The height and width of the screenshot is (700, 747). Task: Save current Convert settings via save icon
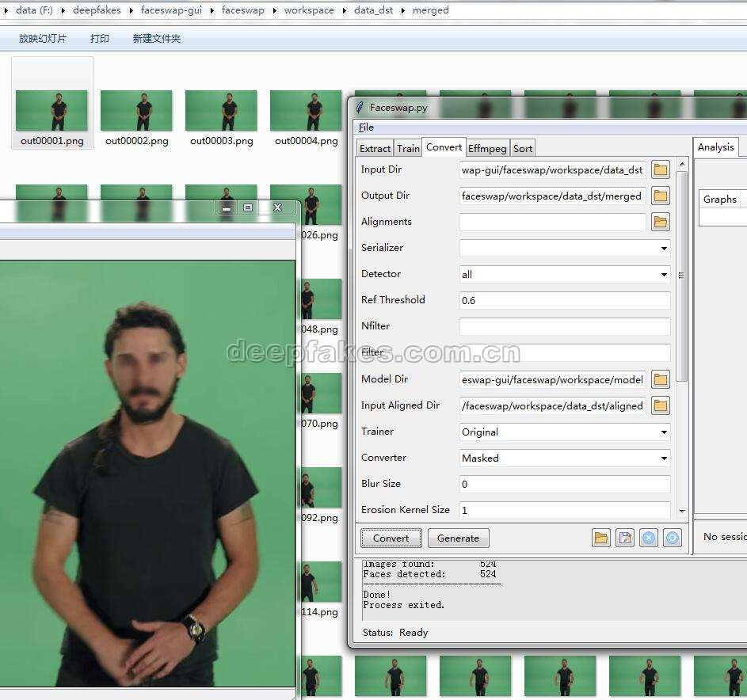point(625,538)
